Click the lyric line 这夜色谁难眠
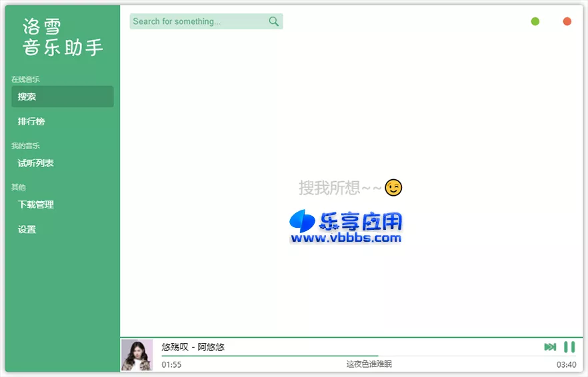 (369, 364)
